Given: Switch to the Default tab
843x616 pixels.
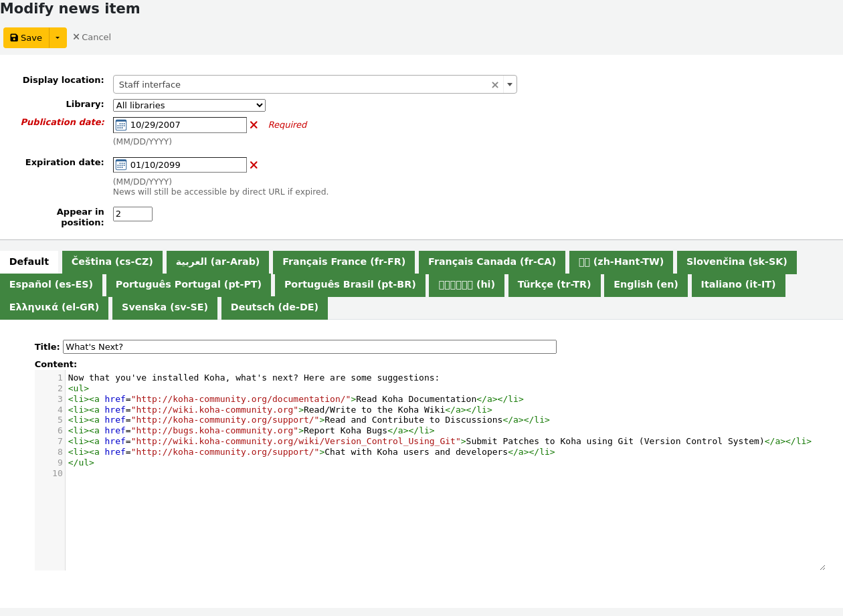Looking at the screenshot, I should [x=29, y=262].
